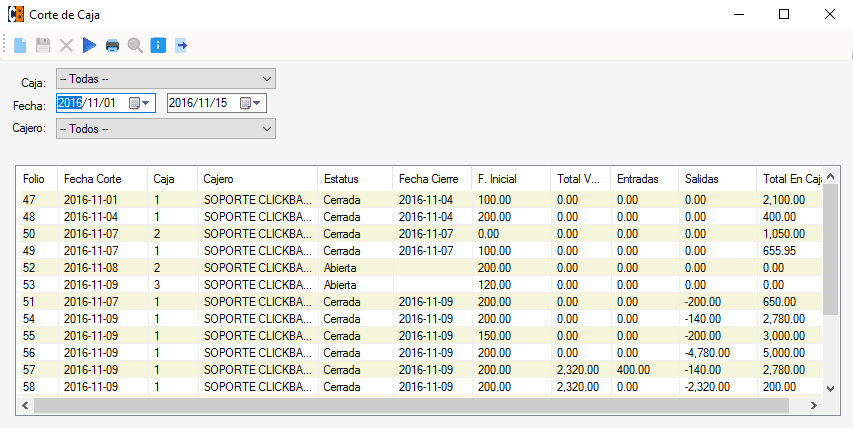Screen dimensions: 853x428
Task: Select folio 51 row
Action: (421, 302)
